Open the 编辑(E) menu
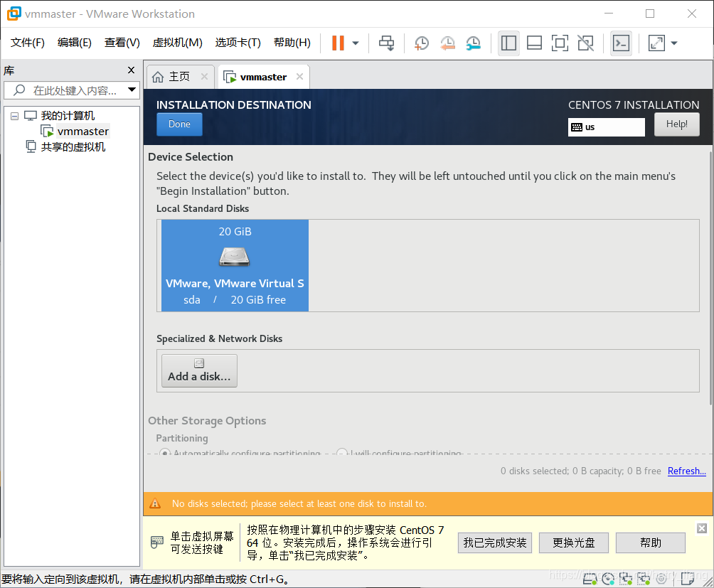The height and width of the screenshot is (588, 714). tap(74, 43)
